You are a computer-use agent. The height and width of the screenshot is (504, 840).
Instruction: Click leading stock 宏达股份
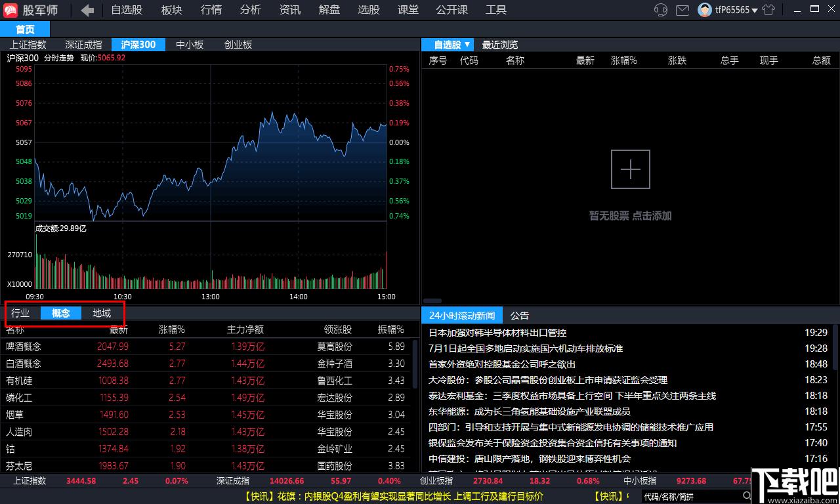pyautogui.click(x=334, y=398)
